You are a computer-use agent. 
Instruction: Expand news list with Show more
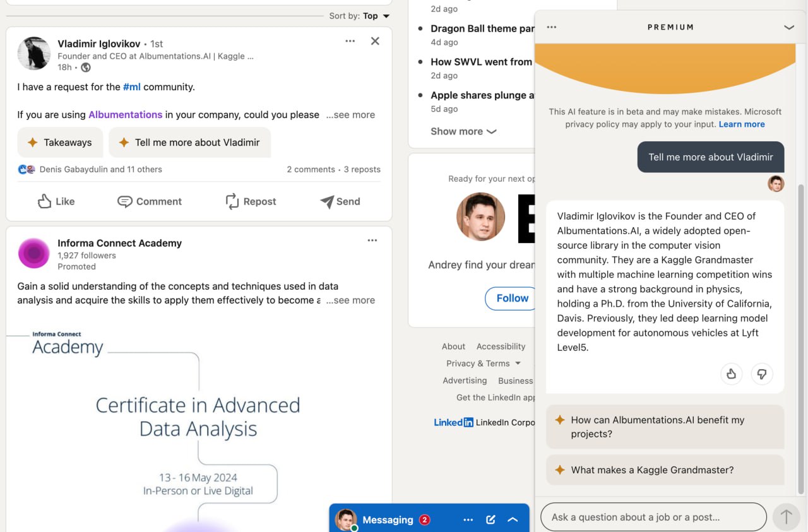point(463,131)
